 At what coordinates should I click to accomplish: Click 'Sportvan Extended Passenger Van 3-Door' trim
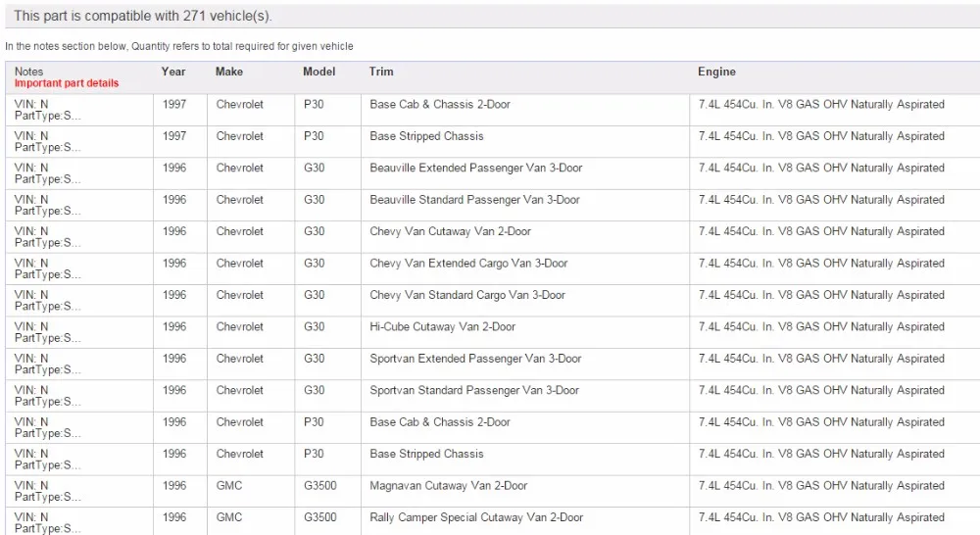pos(475,359)
